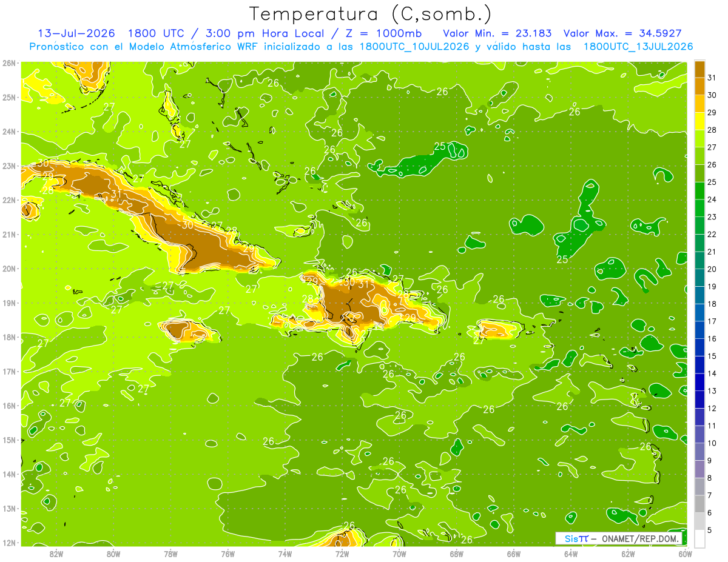Click the '1800UTC_13JUL2026' valid-until time text
728x562 pixels.
638,47
